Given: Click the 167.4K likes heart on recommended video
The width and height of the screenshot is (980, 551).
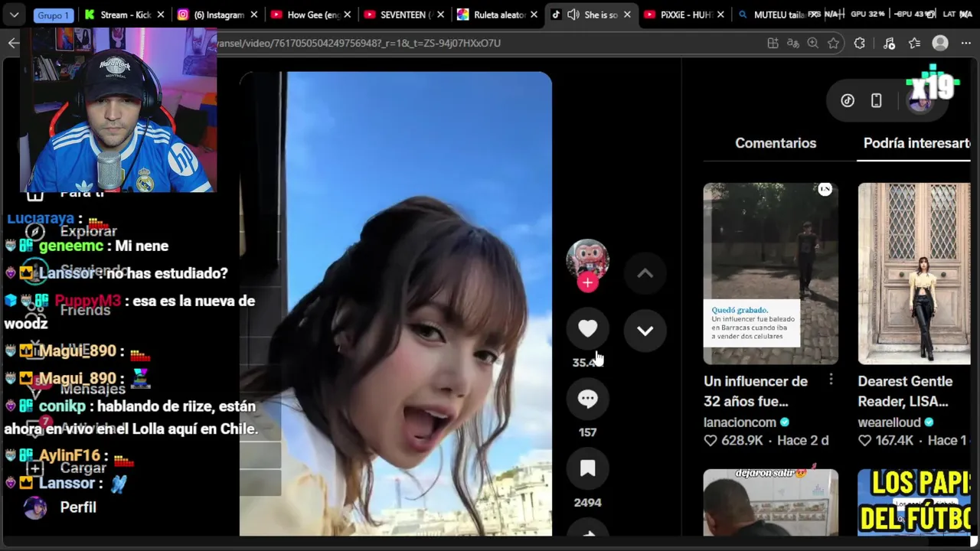Looking at the screenshot, I should click(865, 441).
